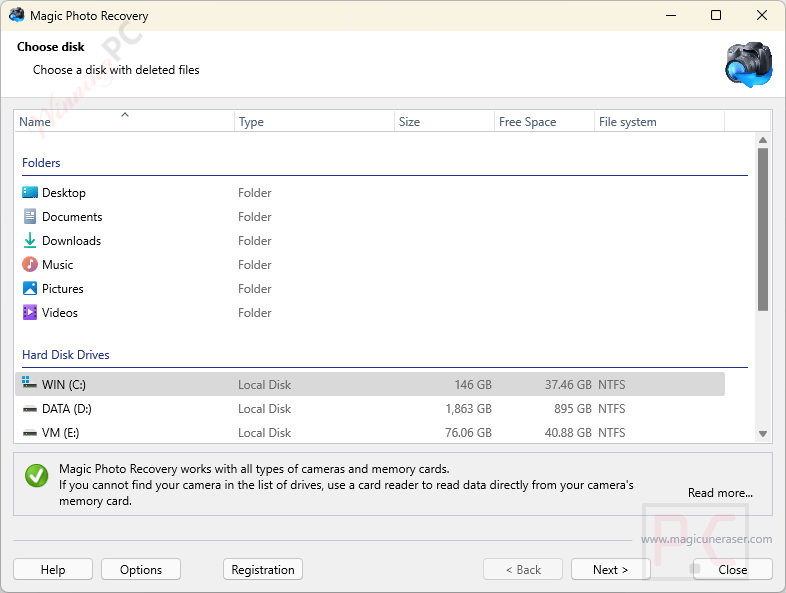The height and width of the screenshot is (593, 786).
Task: Minimize the Magic Photo Recovery window
Action: click(671, 15)
